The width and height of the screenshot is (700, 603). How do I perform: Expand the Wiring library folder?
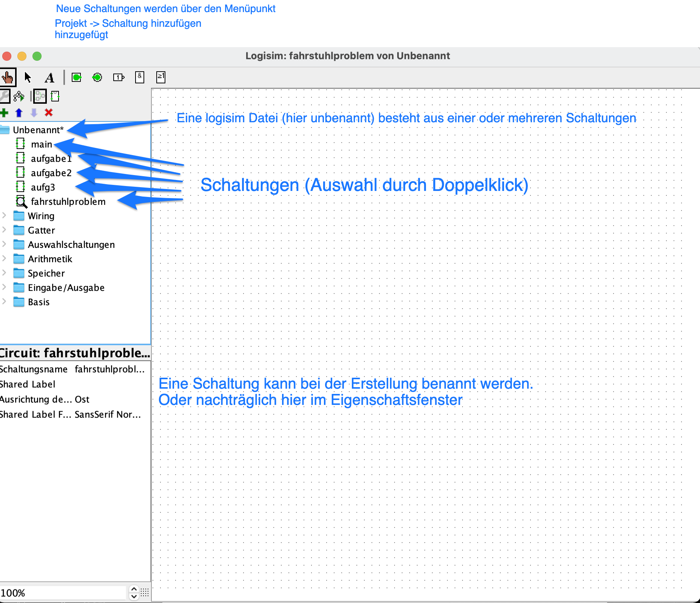coord(4,216)
